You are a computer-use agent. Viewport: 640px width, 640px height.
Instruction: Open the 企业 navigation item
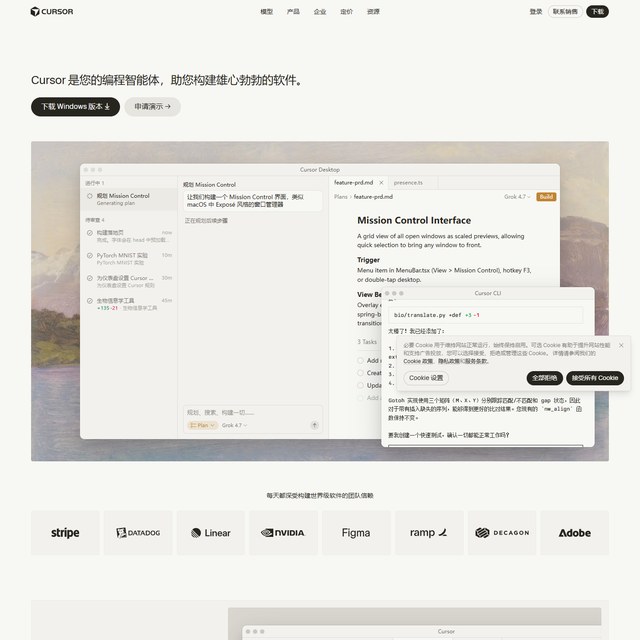[x=320, y=11]
